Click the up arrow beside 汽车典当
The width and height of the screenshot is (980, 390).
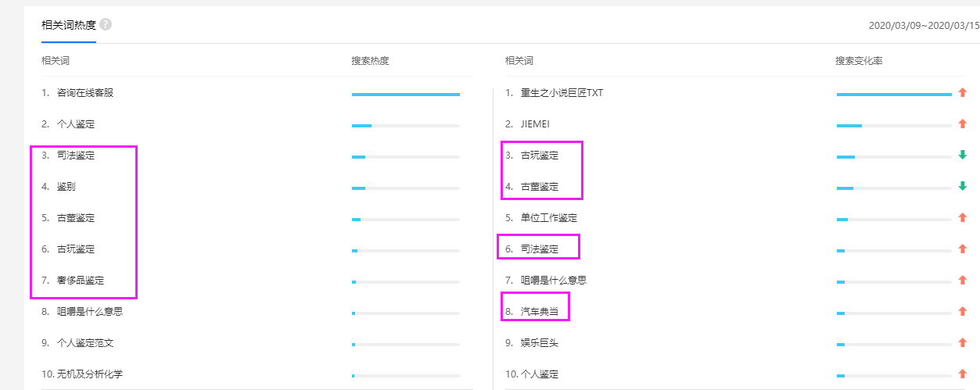click(x=963, y=312)
